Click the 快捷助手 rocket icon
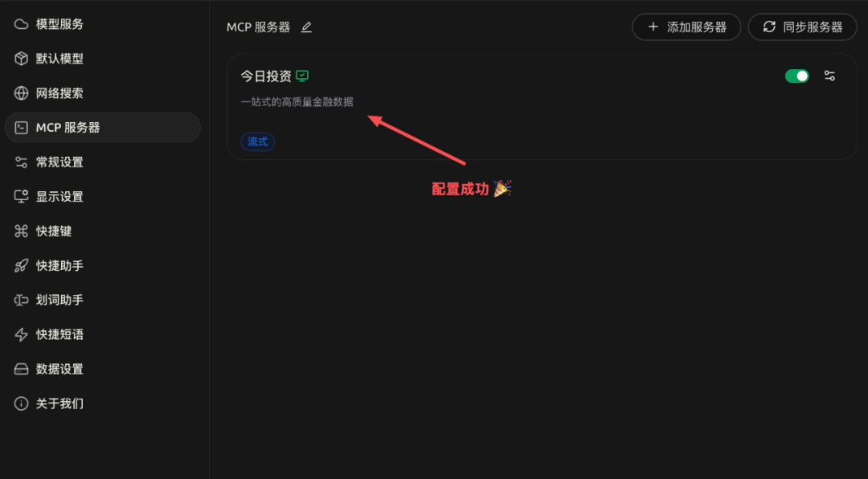Image resolution: width=868 pixels, height=479 pixels. coord(21,265)
